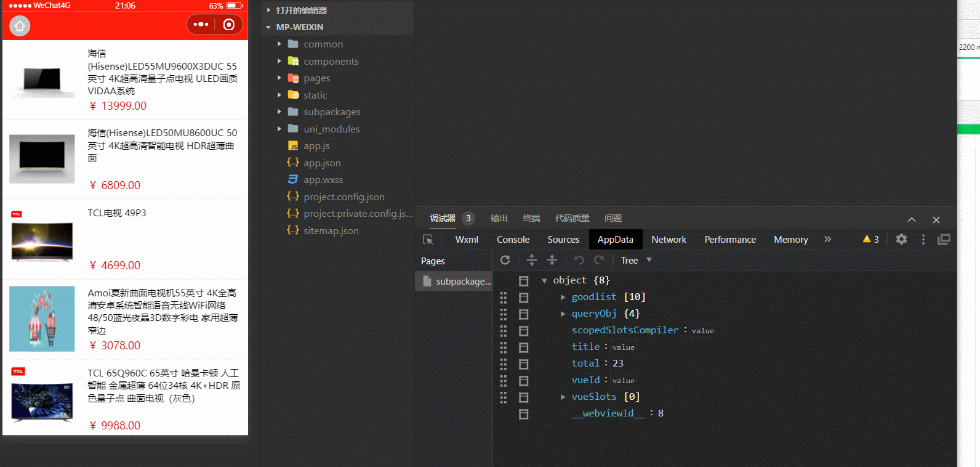The image size is (980, 467).
Task: Toggle the square box beside goodlist
Action: (x=524, y=298)
